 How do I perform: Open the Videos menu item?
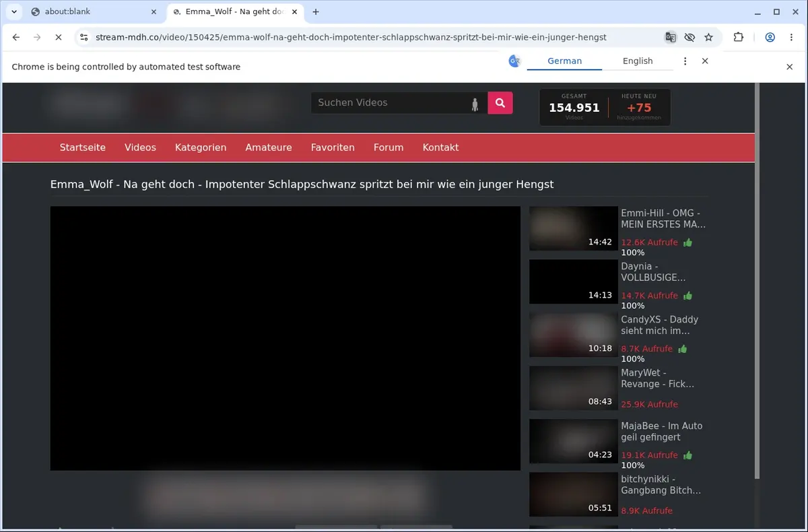click(140, 147)
